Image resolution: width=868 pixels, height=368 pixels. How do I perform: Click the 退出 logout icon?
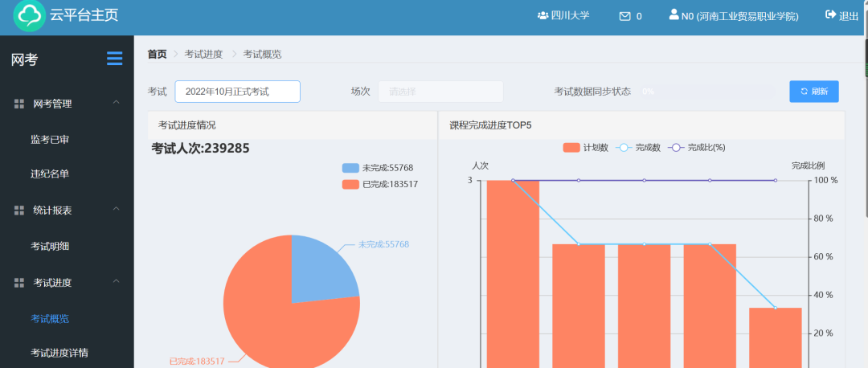tap(830, 15)
